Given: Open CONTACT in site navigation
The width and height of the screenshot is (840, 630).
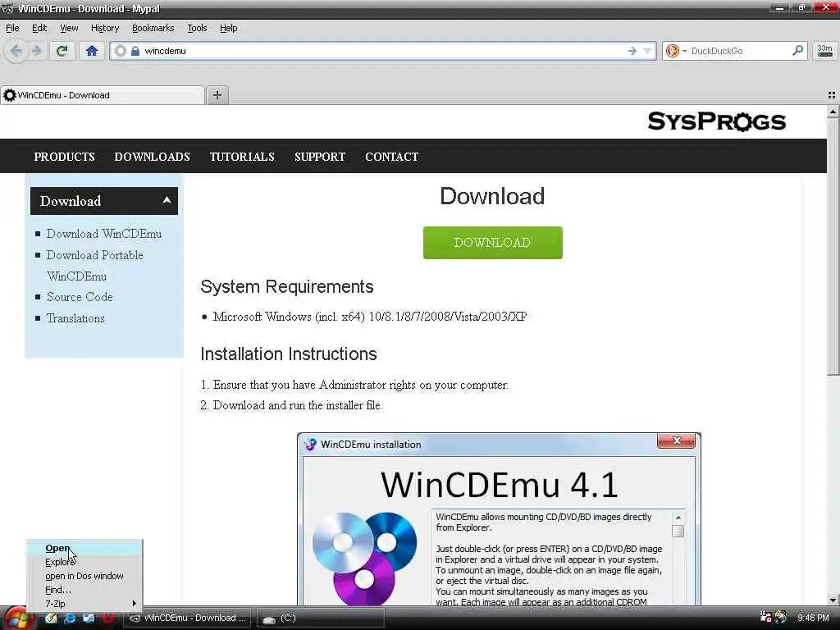Looking at the screenshot, I should tap(392, 157).
